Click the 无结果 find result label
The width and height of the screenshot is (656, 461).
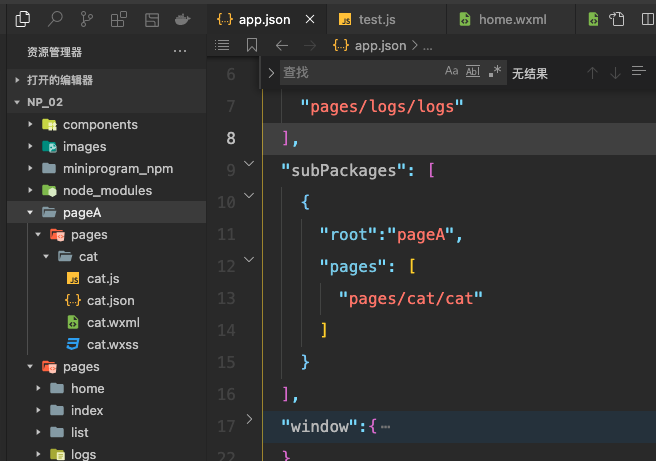[530, 74]
